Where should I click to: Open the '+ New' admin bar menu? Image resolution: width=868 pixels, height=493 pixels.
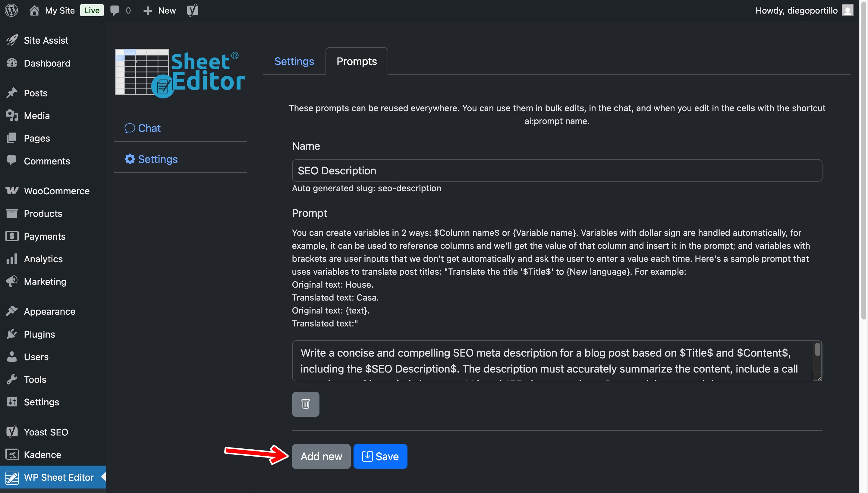pyautogui.click(x=159, y=10)
